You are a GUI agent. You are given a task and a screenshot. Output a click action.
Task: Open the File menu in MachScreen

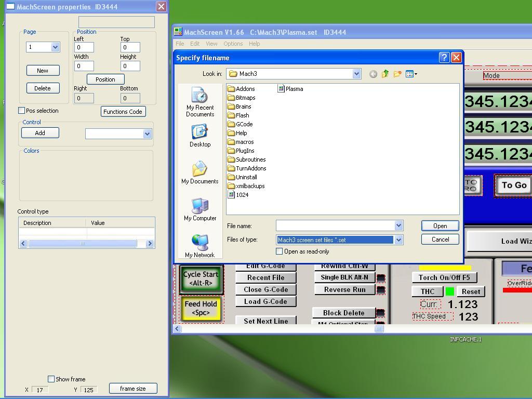[180, 44]
